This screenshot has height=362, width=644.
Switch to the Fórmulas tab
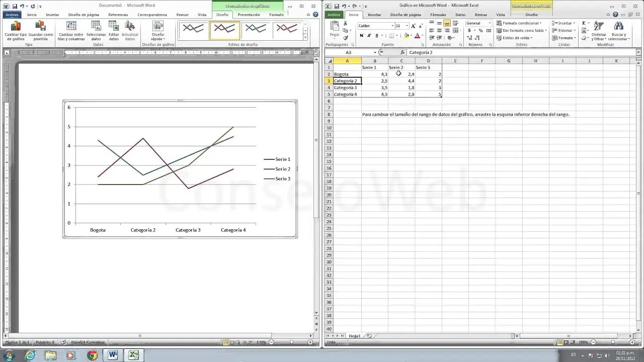click(438, 15)
